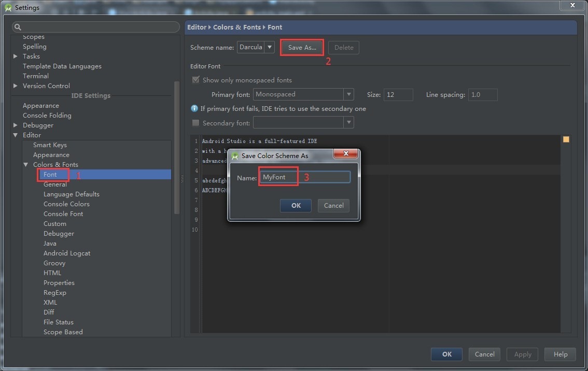Select Android Logcat in the settings tree
Viewport: 588px width, 371px height.
coord(67,253)
